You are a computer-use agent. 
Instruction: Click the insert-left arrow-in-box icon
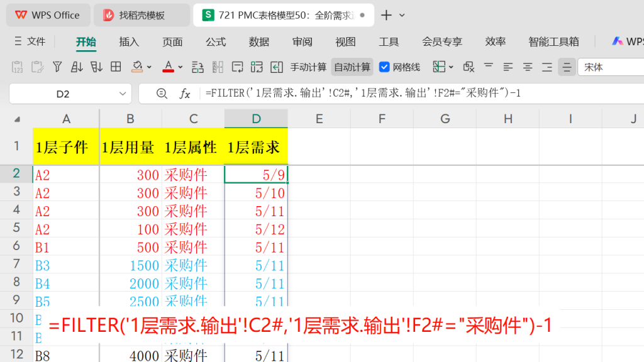point(277,67)
